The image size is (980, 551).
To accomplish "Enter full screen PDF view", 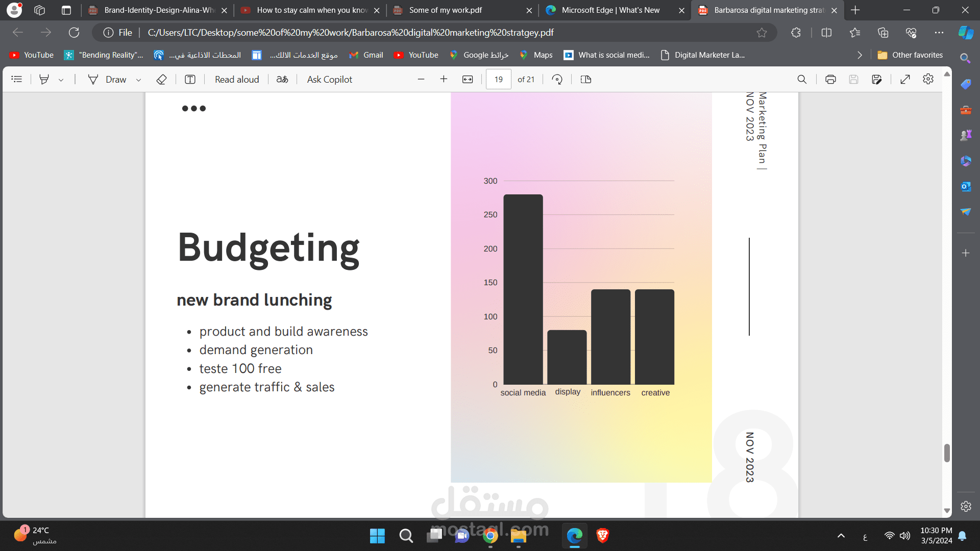I will [905, 79].
